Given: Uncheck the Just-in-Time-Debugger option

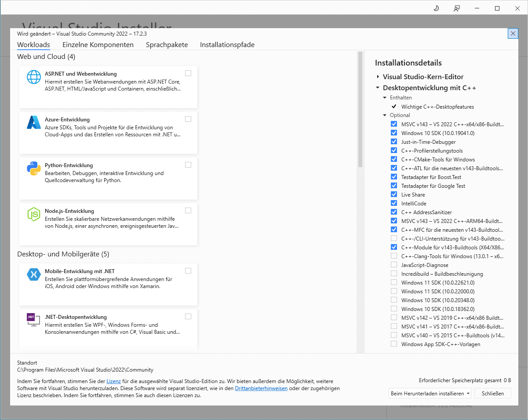Looking at the screenshot, I should coord(394,142).
